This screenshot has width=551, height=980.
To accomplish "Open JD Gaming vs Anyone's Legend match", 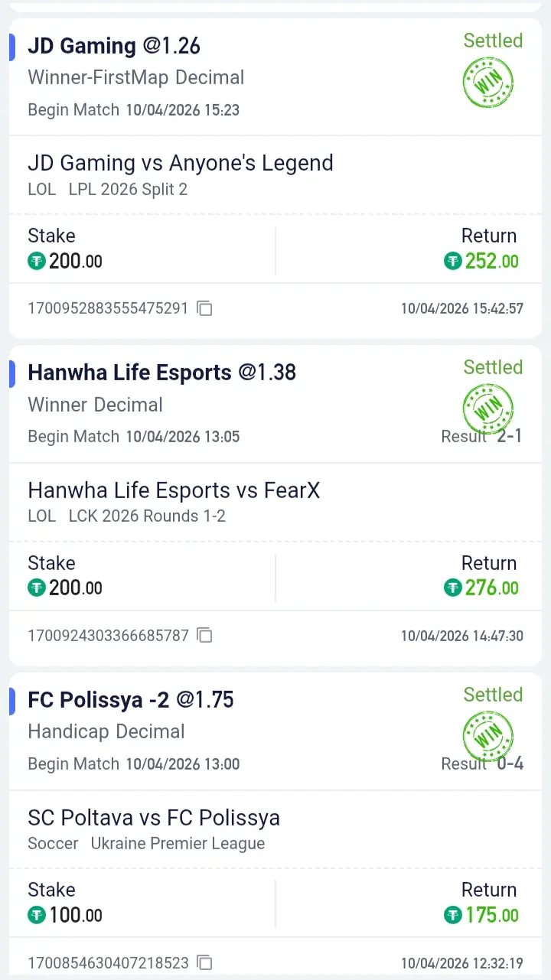I will click(181, 163).
